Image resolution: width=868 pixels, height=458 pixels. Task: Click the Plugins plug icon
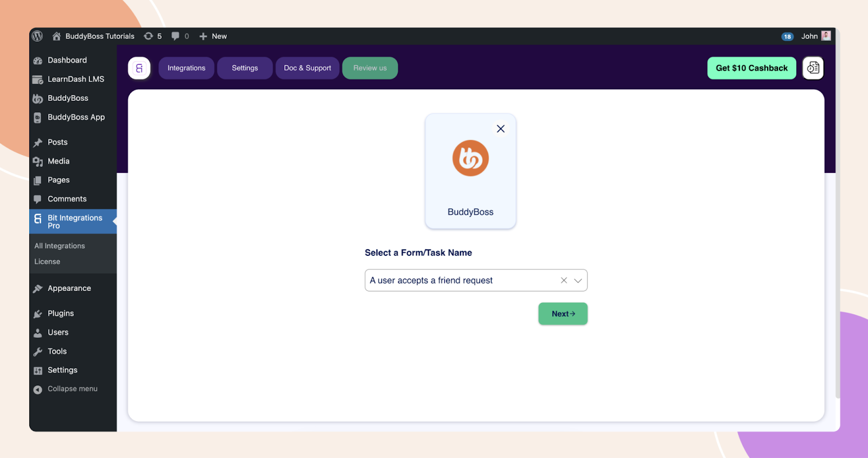pos(37,314)
